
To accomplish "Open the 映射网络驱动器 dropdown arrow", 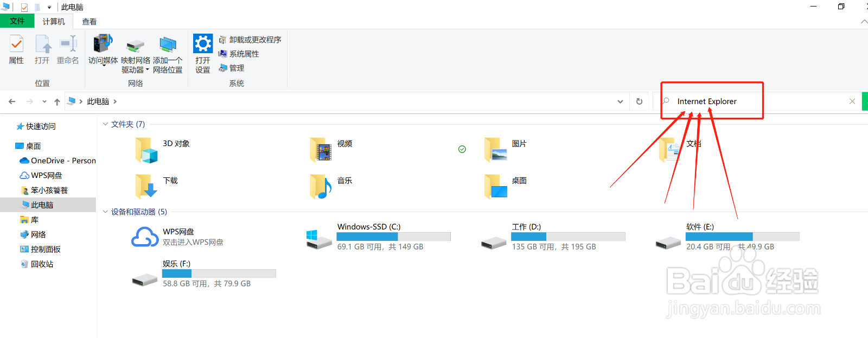I will [148, 69].
